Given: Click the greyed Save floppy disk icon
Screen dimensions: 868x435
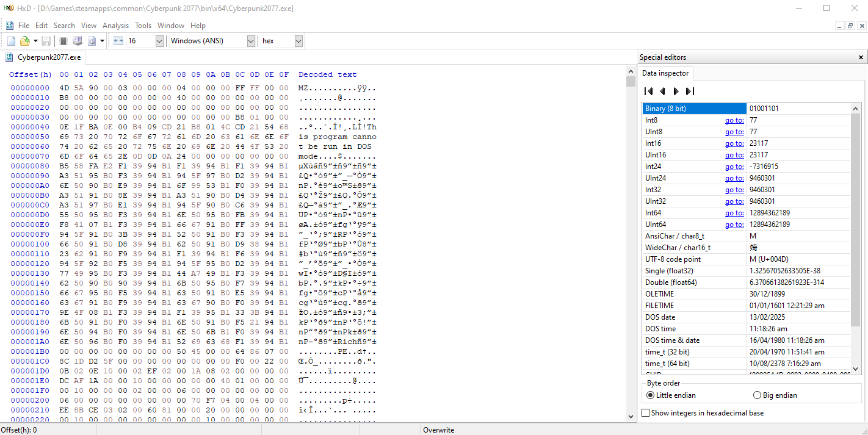Looking at the screenshot, I should coord(46,41).
